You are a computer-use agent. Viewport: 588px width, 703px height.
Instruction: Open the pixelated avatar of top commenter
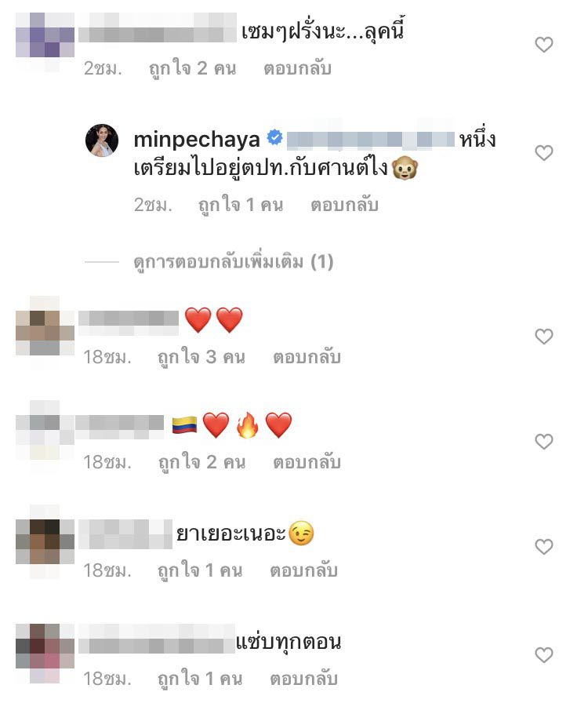coord(45,42)
